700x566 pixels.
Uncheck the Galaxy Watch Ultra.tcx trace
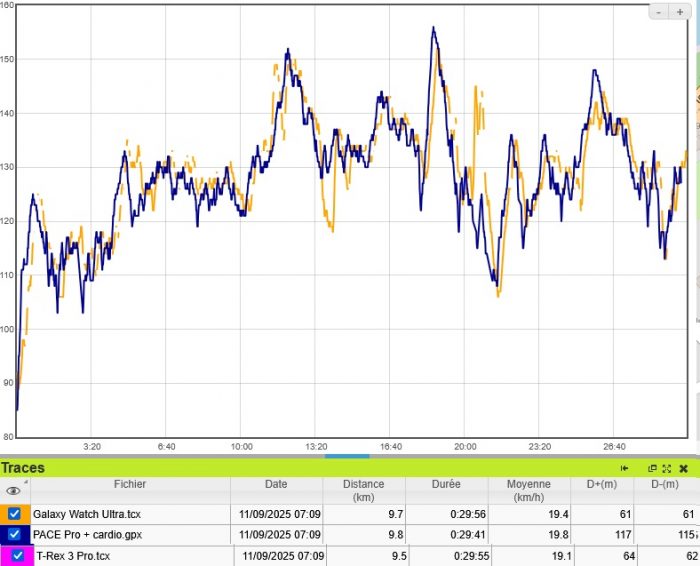[x=14, y=513]
